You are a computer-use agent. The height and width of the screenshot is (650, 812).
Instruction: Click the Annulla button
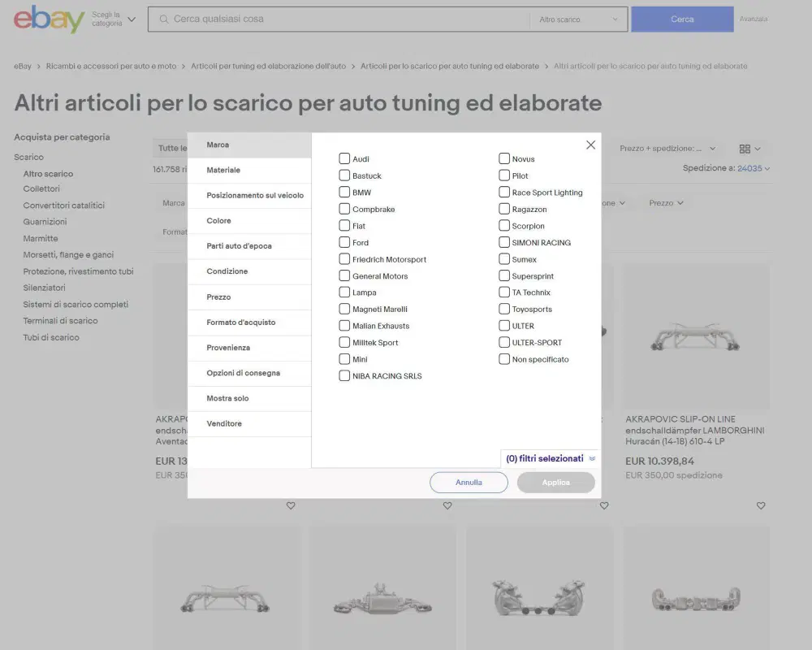coord(469,483)
